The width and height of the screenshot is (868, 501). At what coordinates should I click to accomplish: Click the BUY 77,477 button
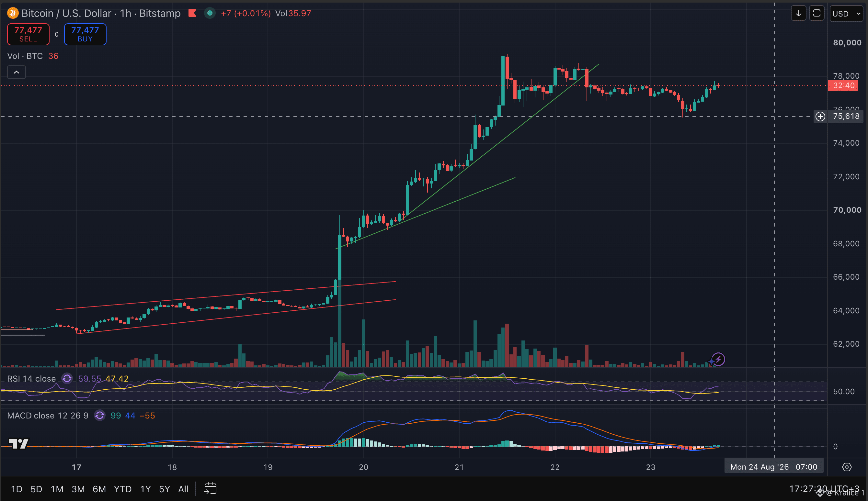(85, 34)
